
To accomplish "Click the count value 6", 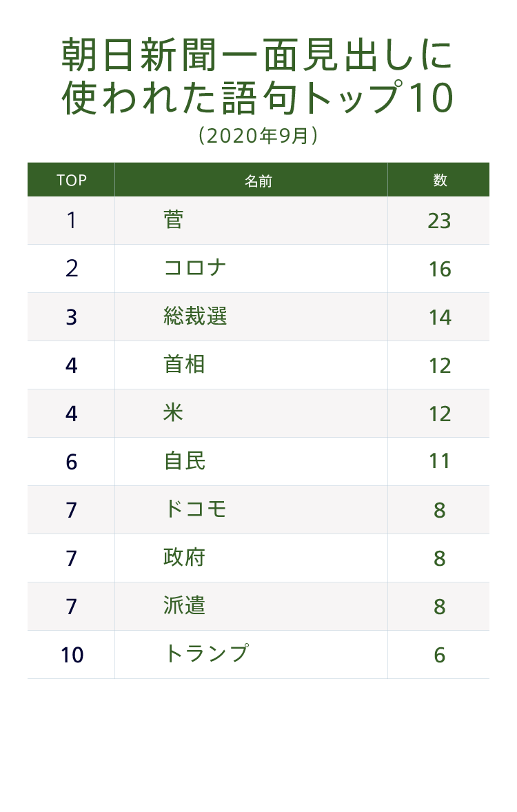I will coord(439,655).
